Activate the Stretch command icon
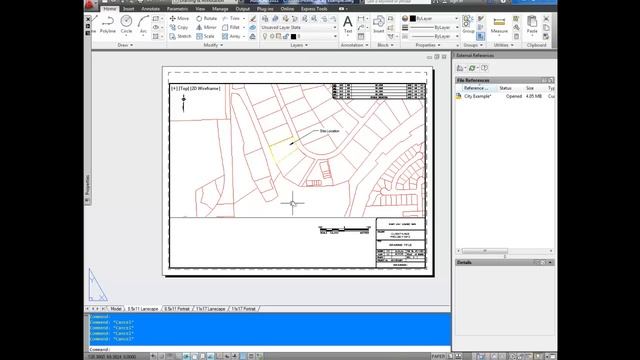Screen dimensions: 640x360 coord(173,36)
